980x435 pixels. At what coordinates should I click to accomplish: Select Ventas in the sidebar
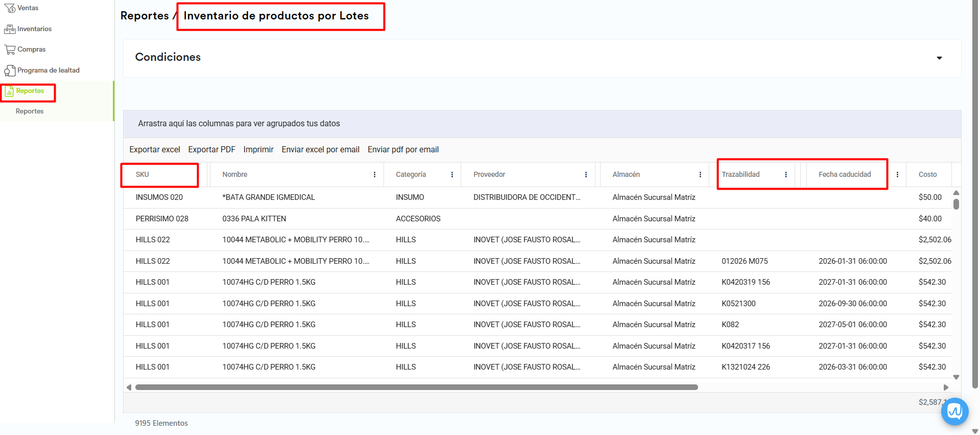click(28, 8)
